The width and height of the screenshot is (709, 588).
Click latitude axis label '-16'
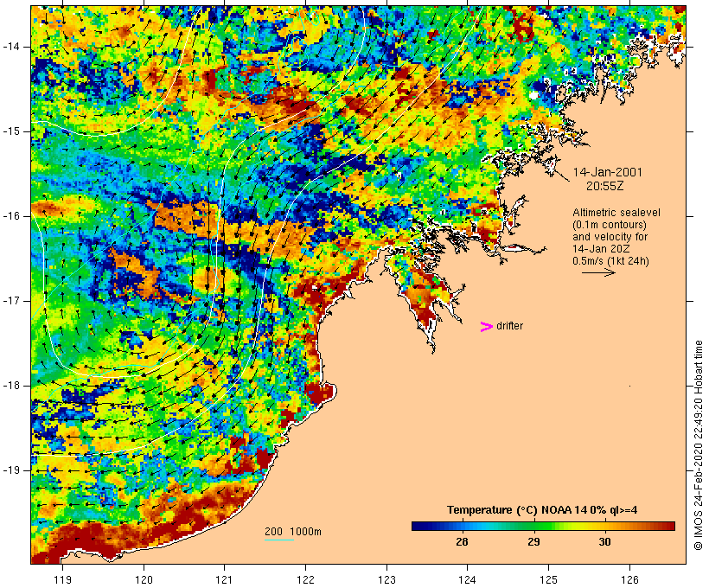click(10, 216)
